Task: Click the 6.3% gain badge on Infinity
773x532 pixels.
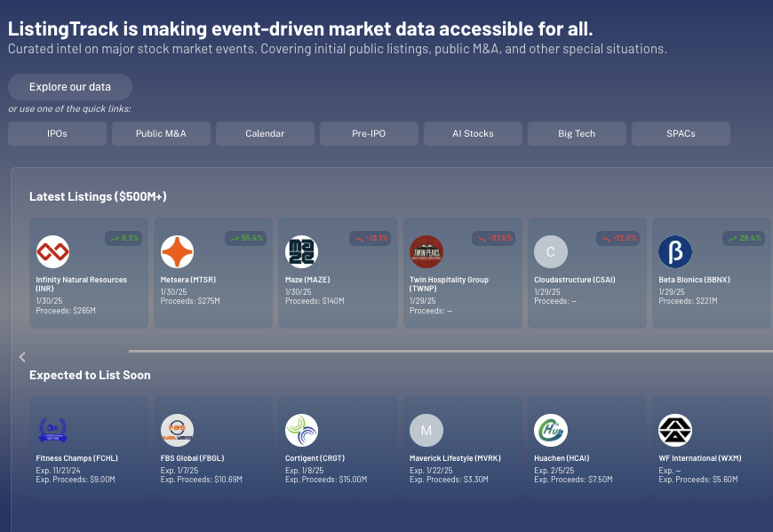Action: pos(124,238)
